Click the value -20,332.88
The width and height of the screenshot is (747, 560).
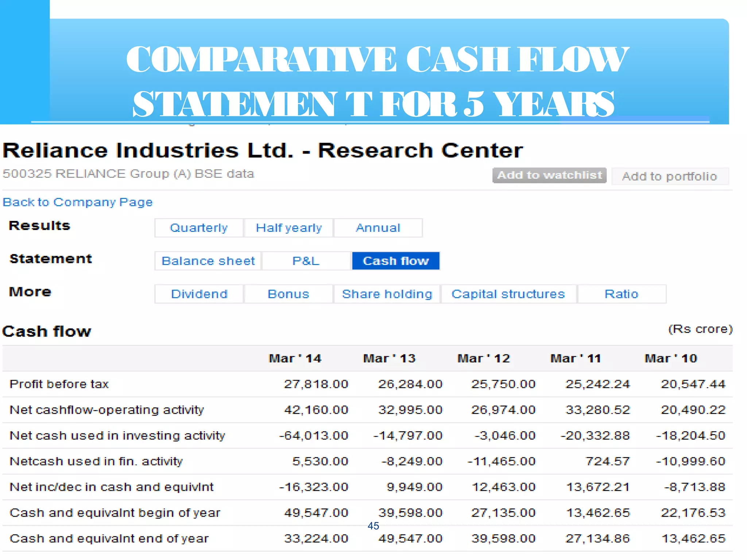point(595,435)
